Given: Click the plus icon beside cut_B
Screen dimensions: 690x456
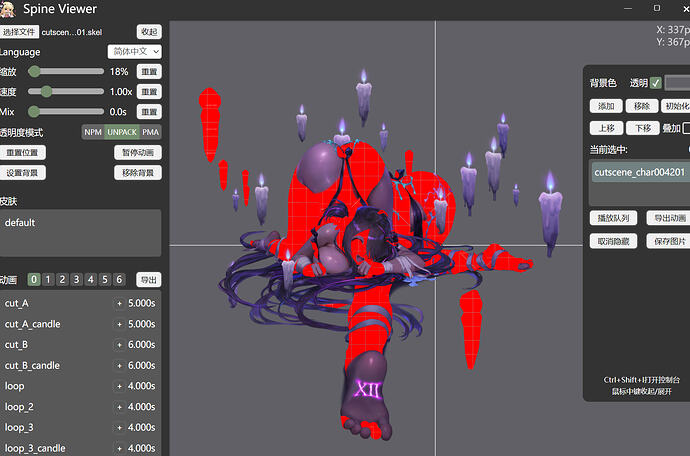Looking at the screenshot, I should [120, 344].
